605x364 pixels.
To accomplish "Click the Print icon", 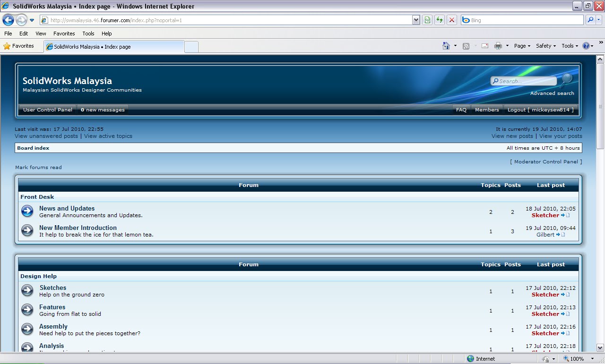I will pos(498,46).
